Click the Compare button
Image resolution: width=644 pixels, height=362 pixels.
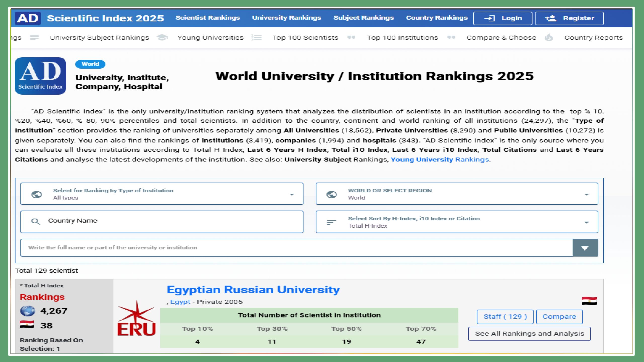pyautogui.click(x=559, y=316)
